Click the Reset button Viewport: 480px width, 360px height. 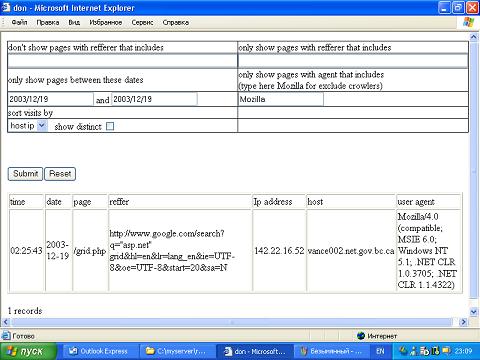click(x=60, y=174)
